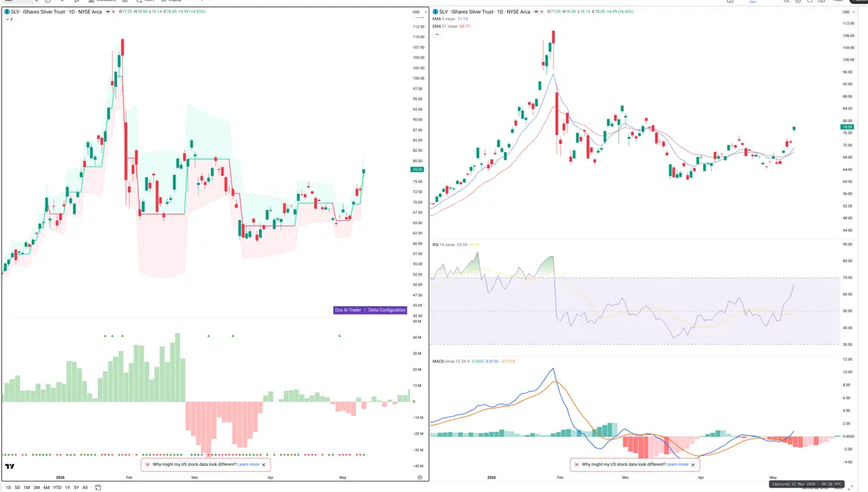Follow Learn more link in right chart notice
This screenshot has height=492, width=868.
(678, 465)
